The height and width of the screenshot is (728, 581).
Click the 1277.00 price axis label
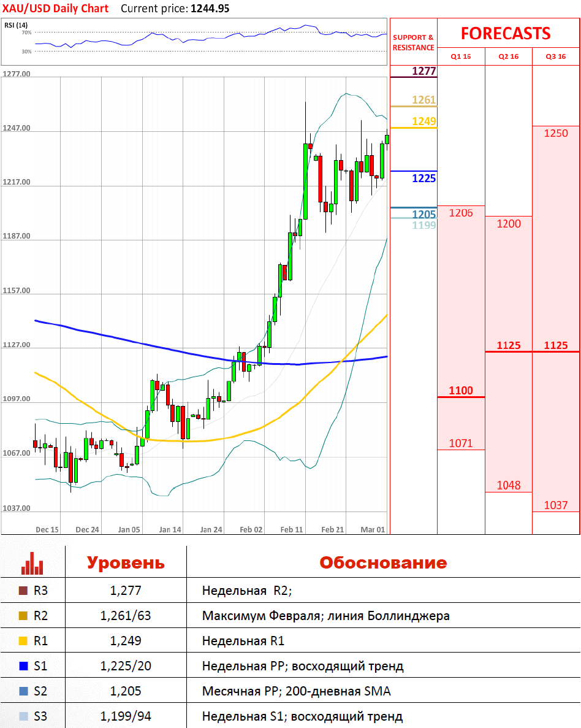(17, 74)
